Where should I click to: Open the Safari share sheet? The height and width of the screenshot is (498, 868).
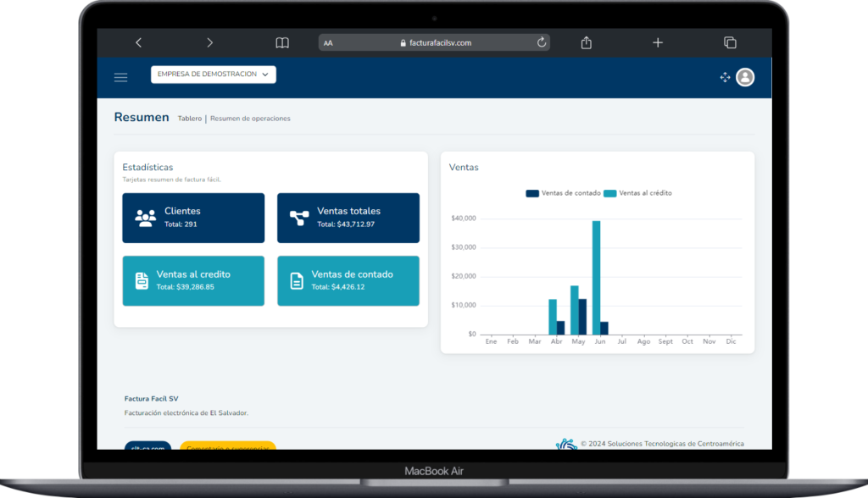tap(587, 42)
